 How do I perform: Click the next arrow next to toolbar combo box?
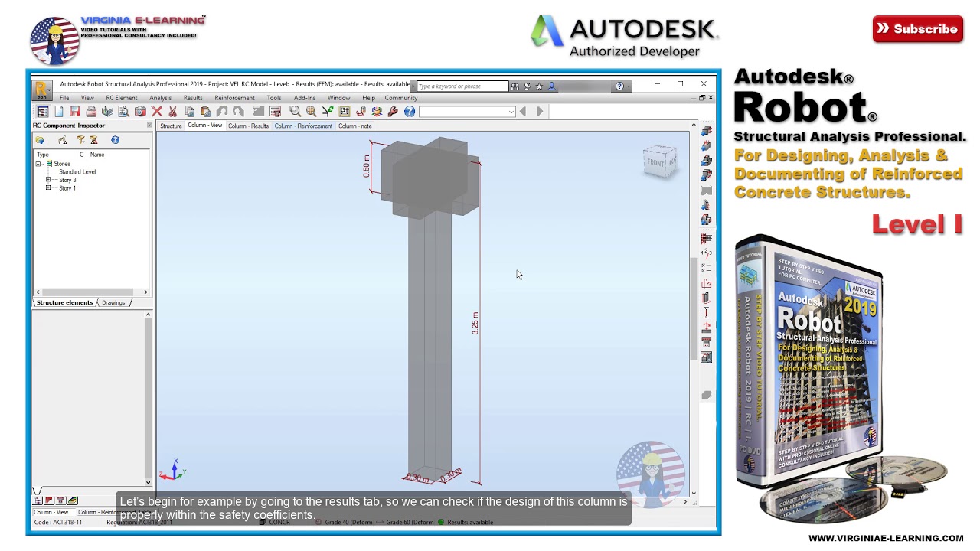tap(540, 112)
